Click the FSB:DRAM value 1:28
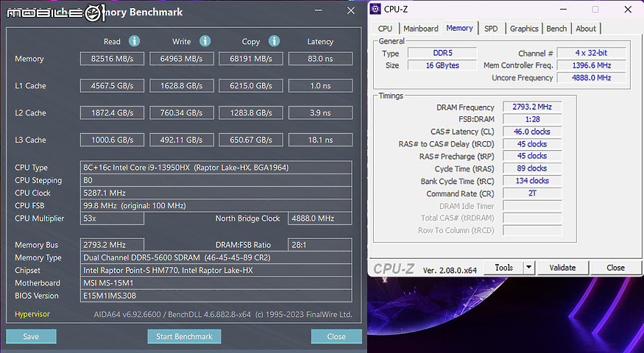The image size is (644, 353). pyautogui.click(x=532, y=119)
